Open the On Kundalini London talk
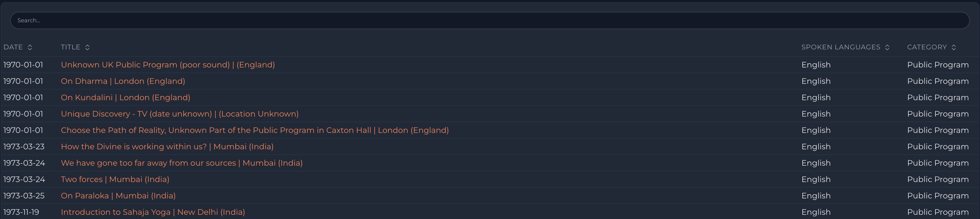This screenshot has width=980, height=219. [x=125, y=97]
